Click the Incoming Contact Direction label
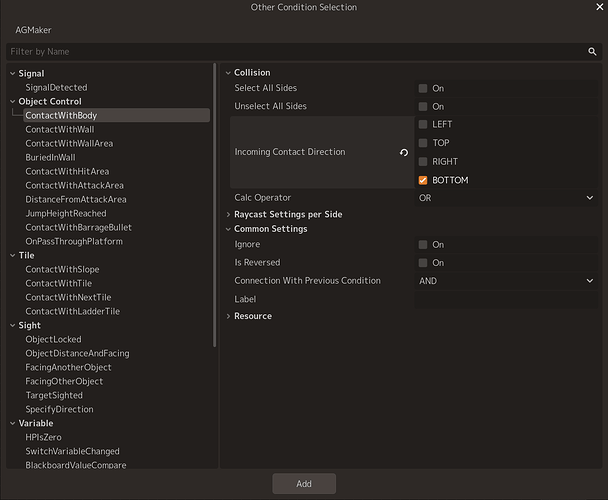608x500 pixels. (x=290, y=152)
